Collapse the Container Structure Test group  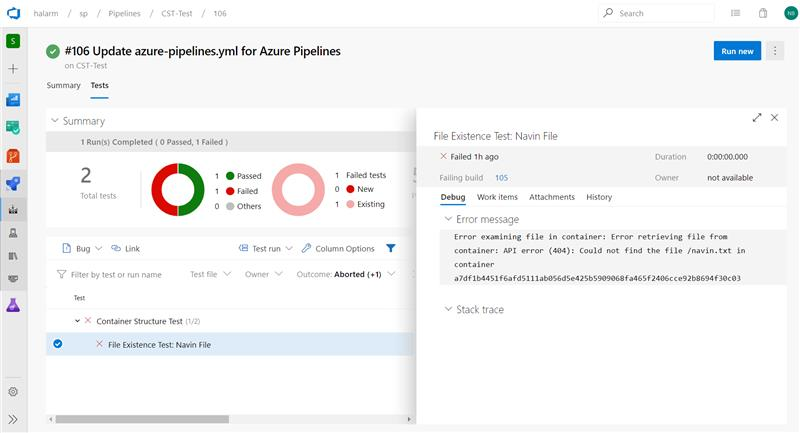click(77, 321)
